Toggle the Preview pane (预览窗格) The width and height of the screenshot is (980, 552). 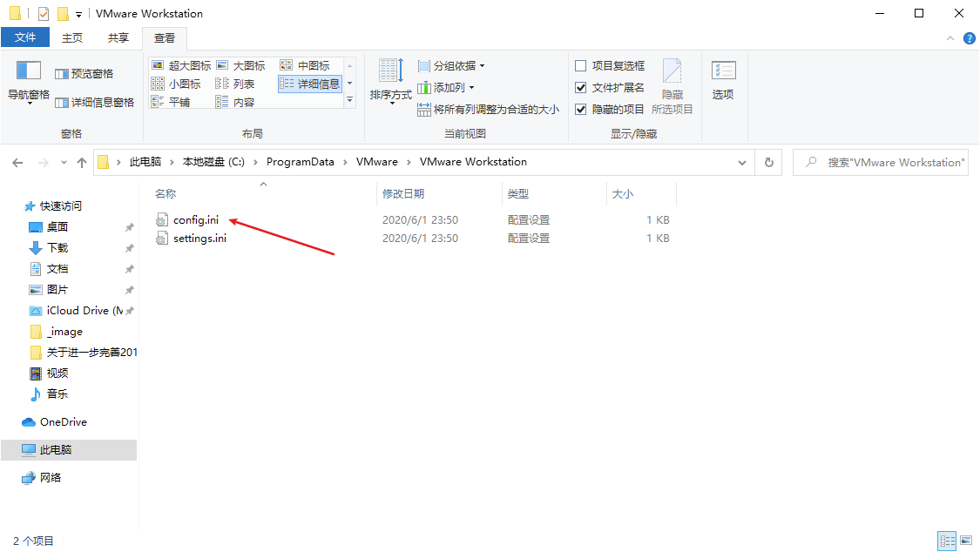tap(84, 74)
